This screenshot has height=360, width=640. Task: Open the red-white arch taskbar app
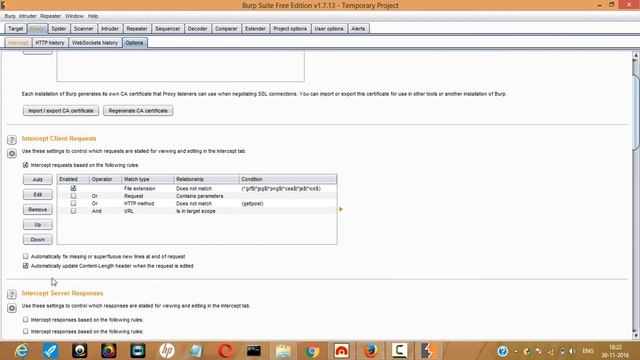point(341,351)
